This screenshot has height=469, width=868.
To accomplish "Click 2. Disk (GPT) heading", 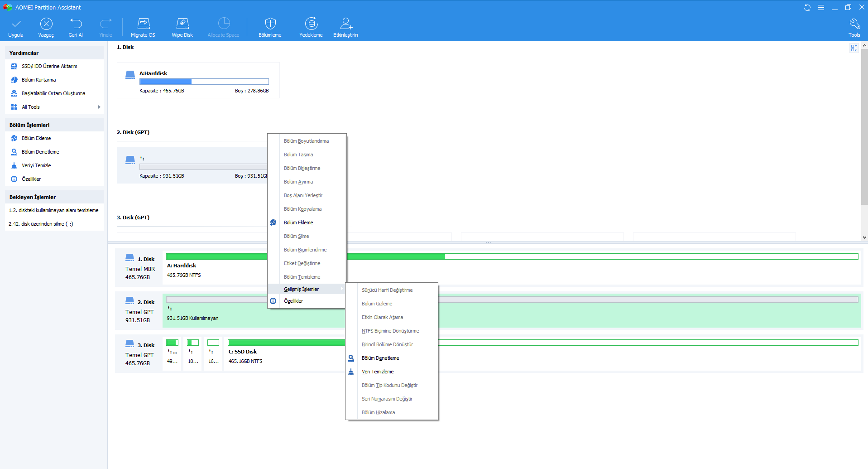I will (x=133, y=132).
